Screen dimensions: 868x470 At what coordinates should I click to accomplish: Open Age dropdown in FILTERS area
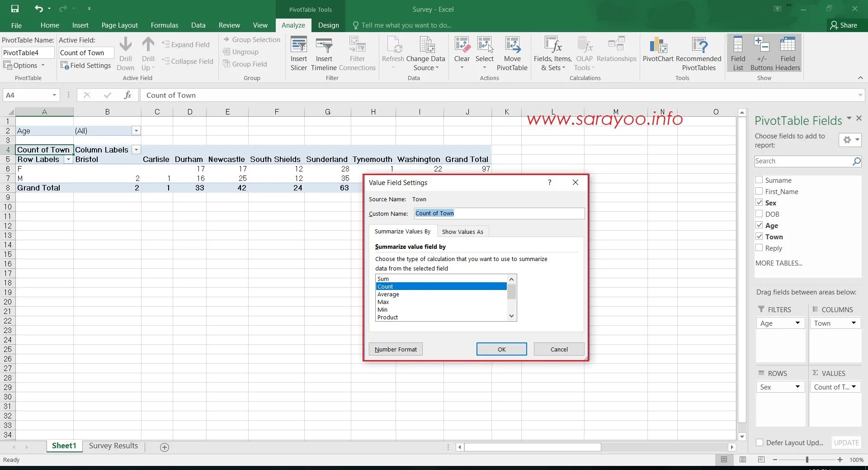(x=797, y=323)
